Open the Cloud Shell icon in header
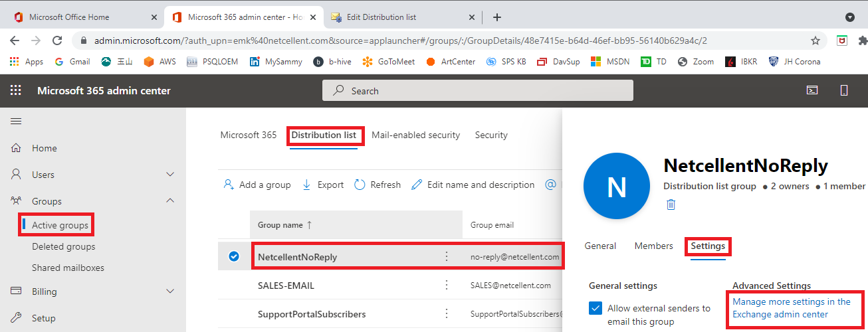 812,90
